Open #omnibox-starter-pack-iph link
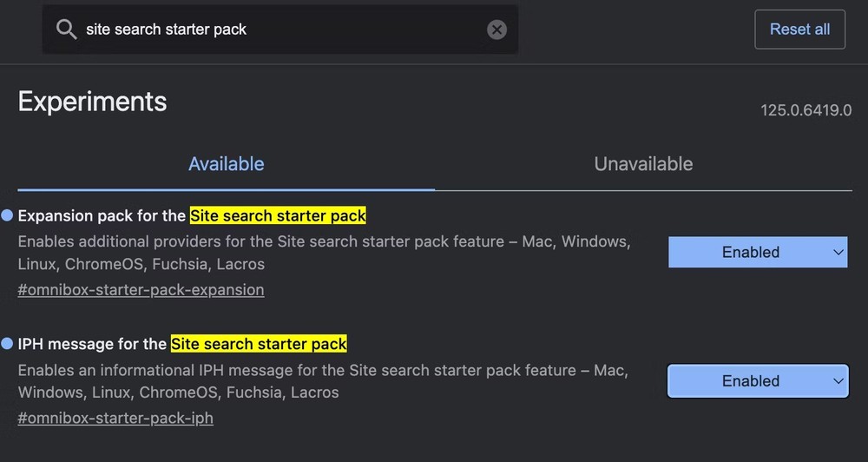 (x=115, y=419)
